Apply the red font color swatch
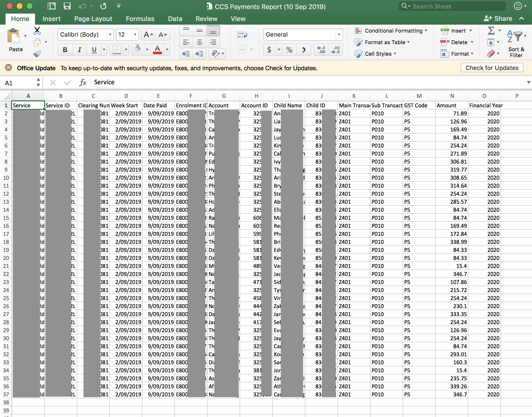The image size is (532, 417). coord(157,50)
